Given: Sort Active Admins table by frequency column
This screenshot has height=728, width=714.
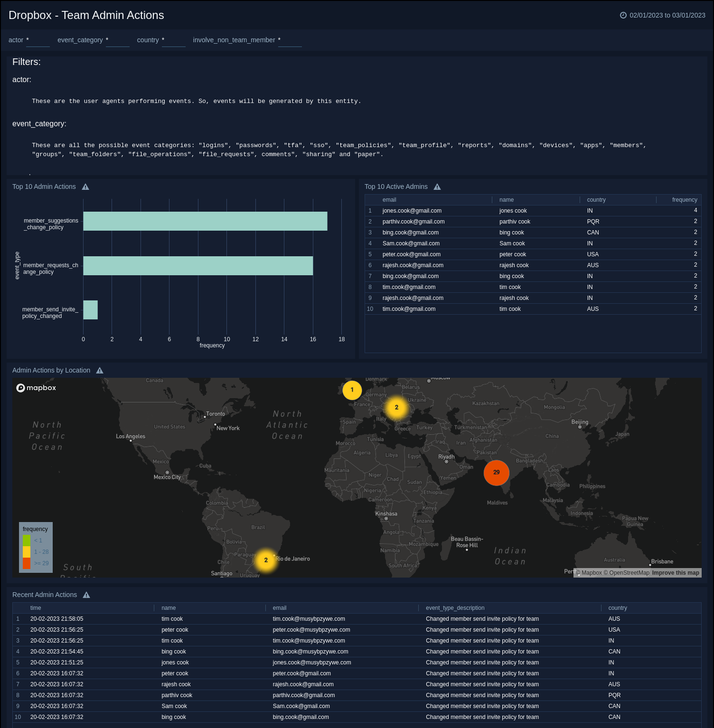Looking at the screenshot, I should [685, 200].
